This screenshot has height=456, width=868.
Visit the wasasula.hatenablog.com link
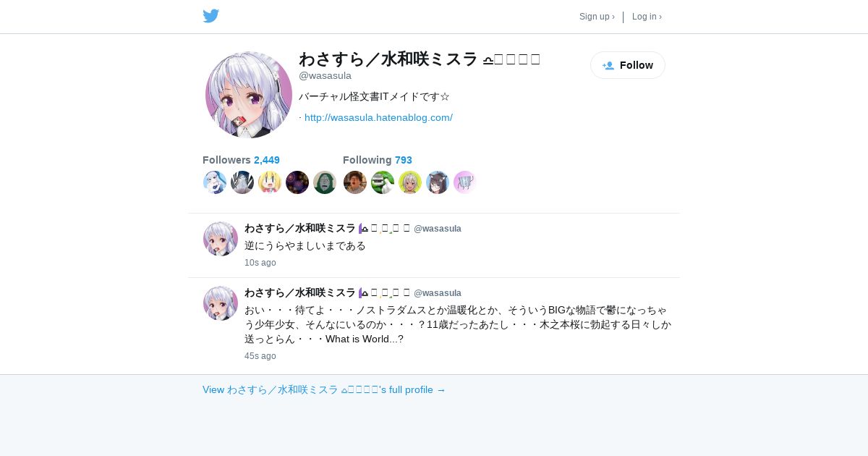click(378, 117)
